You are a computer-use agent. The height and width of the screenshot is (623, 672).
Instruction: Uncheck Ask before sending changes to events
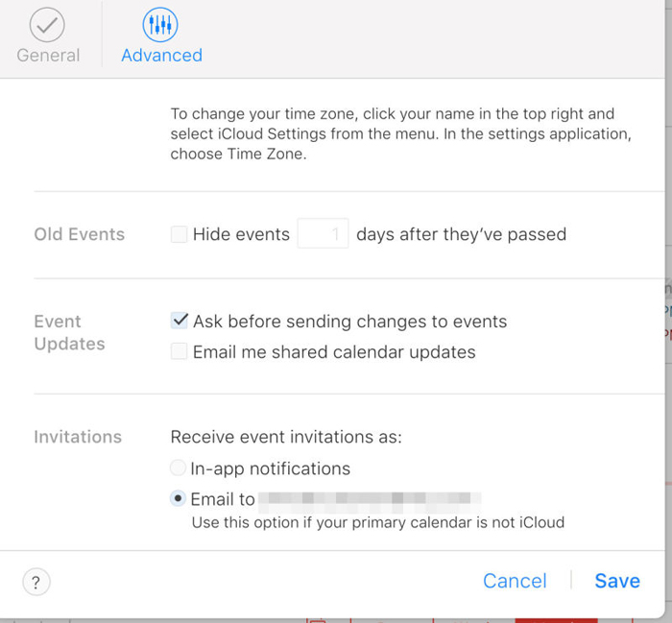pyautogui.click(x=180, y=321)
